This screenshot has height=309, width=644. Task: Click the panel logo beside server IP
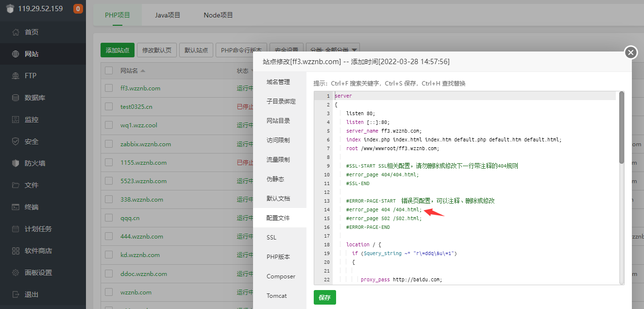click(x=10, y=9)
